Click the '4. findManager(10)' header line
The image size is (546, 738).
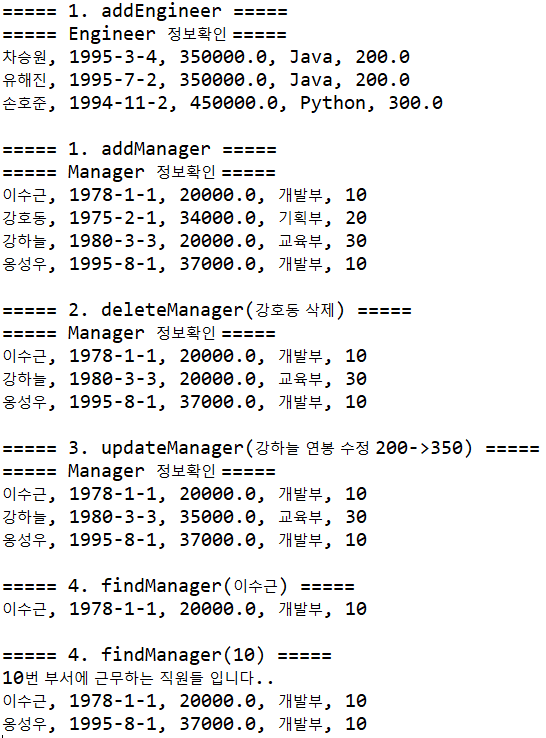[167, 655]
